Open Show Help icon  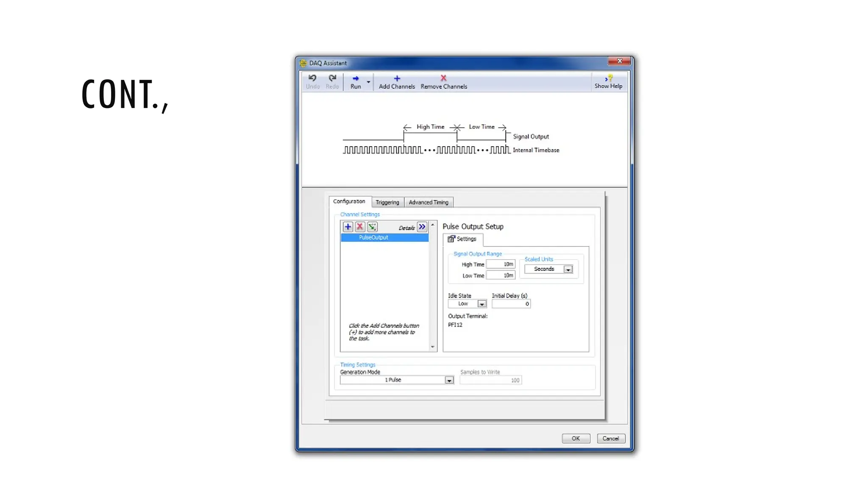[609, 78]
